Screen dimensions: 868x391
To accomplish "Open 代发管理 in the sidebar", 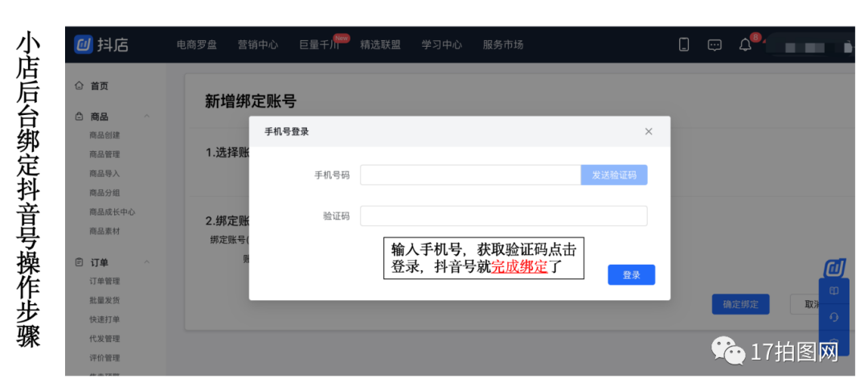I will [104, 339].
